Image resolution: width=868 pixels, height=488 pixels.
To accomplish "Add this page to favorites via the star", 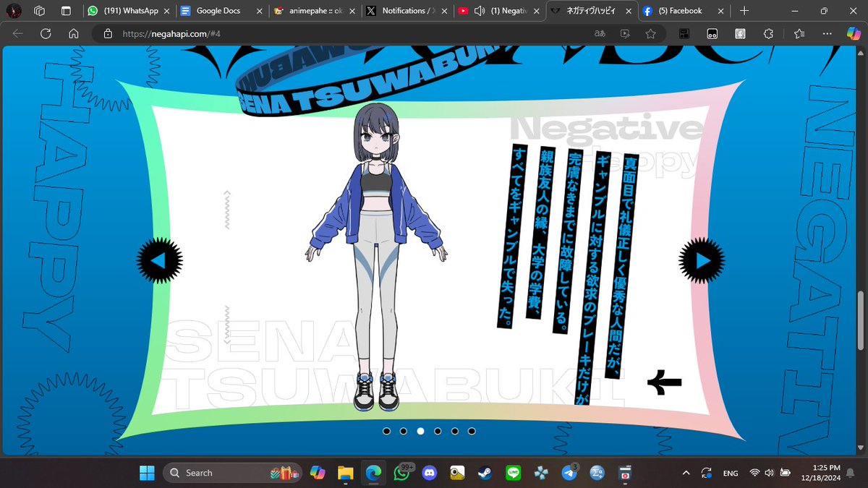I will coord(650,33).
